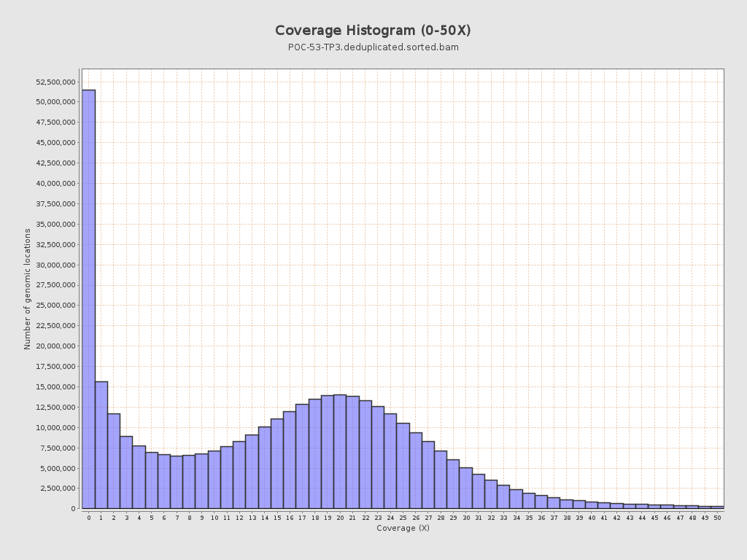This screenshot has width=747, height=560.
Task: Click the x-axis tick label '25'
Action: (403, 518)
